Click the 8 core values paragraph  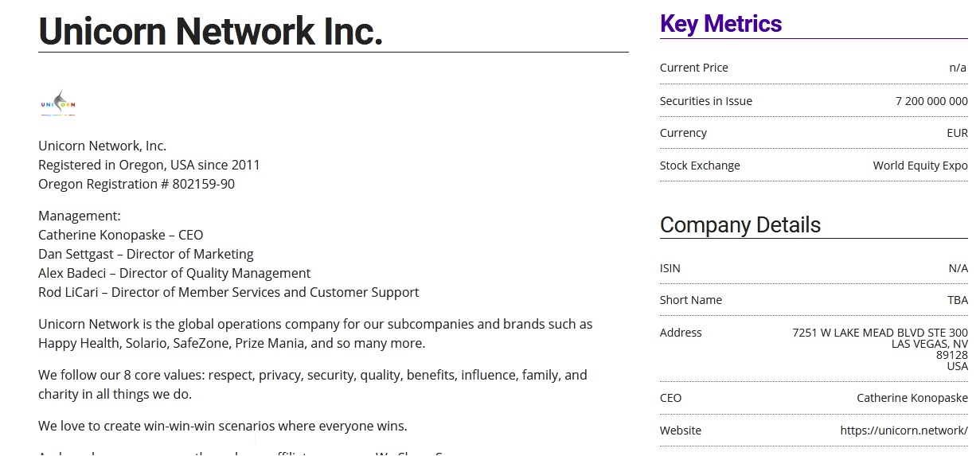tap(312, 384)
